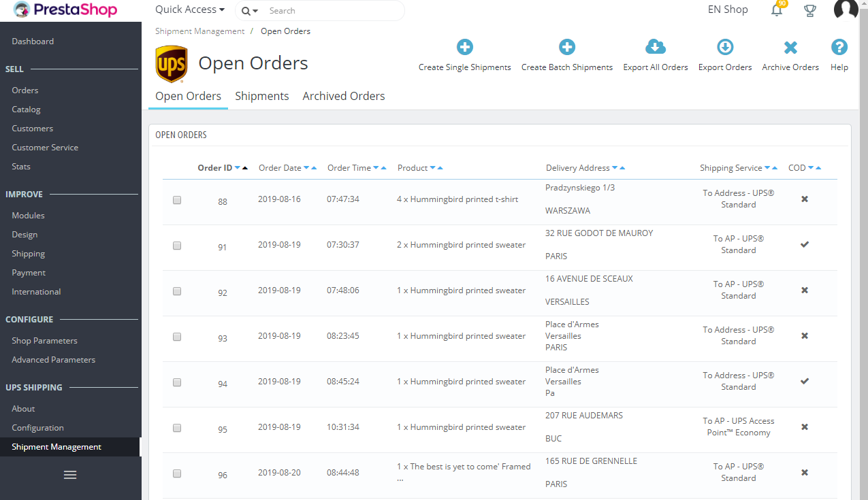The image size is (868, 500).
Task: Select checkbox for order 92
Action: pyautogui.click(x=177, y=291)
